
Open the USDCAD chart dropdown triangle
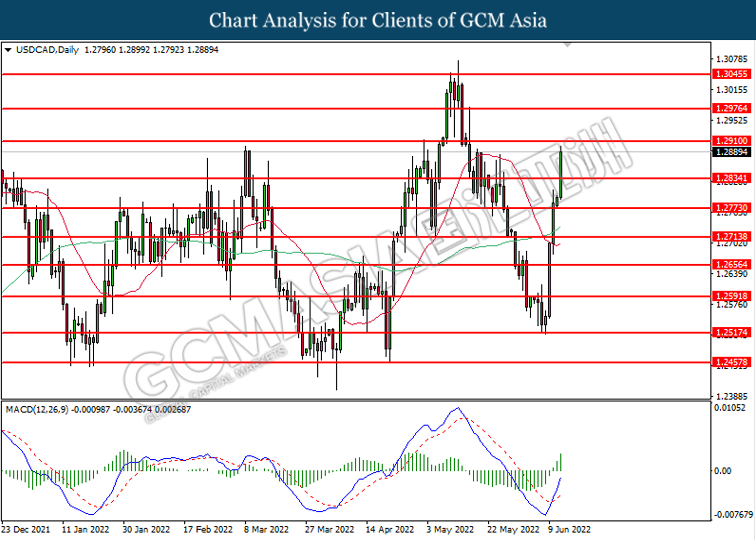pos(8,50)
